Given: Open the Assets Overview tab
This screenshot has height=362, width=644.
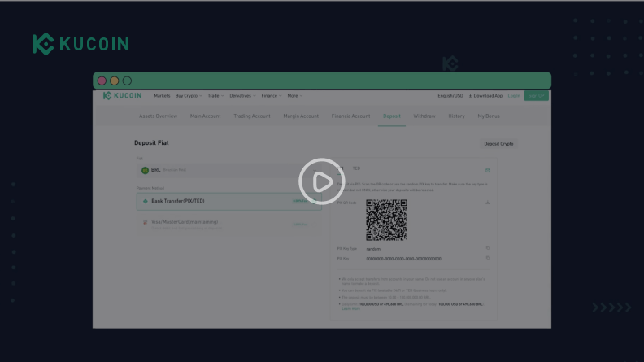Looking at the screenshot, I should (158, 116).
